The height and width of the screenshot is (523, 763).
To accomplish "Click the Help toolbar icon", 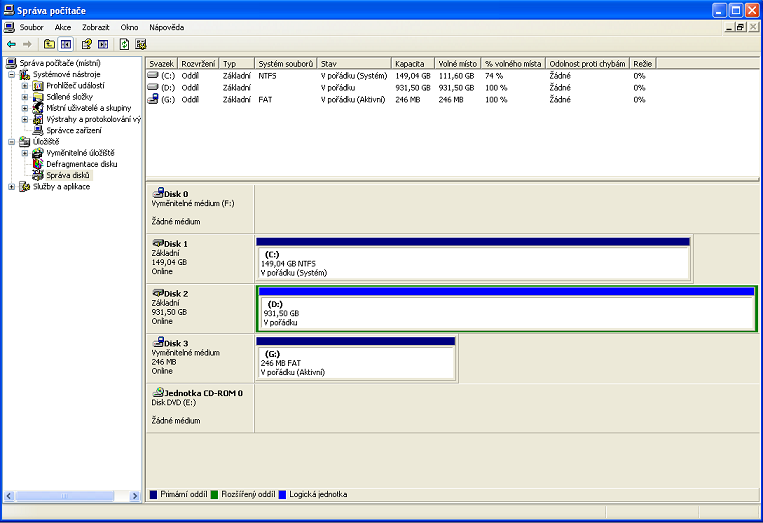I will click(87, 44).
